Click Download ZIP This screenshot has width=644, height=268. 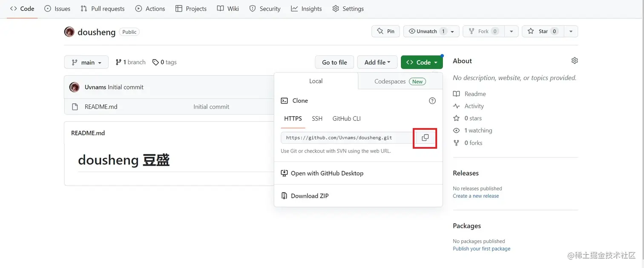pyautogui.click(x=310, y=196)
